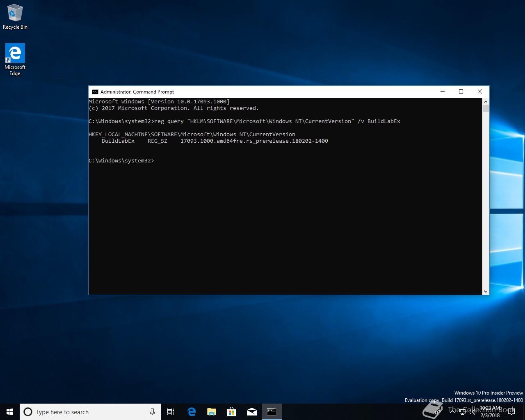
Task: Open the Mail app on the taskbar
Action: 251,412
